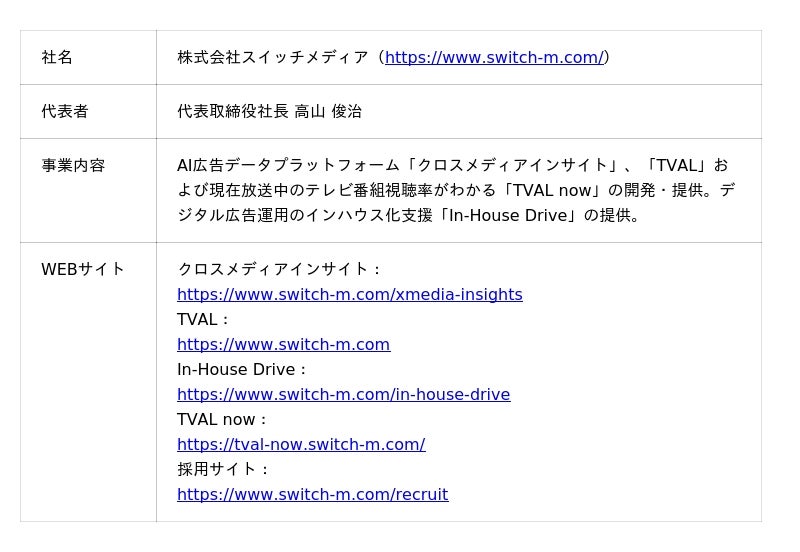Click the text 代表取締役社長

point(233,112)
